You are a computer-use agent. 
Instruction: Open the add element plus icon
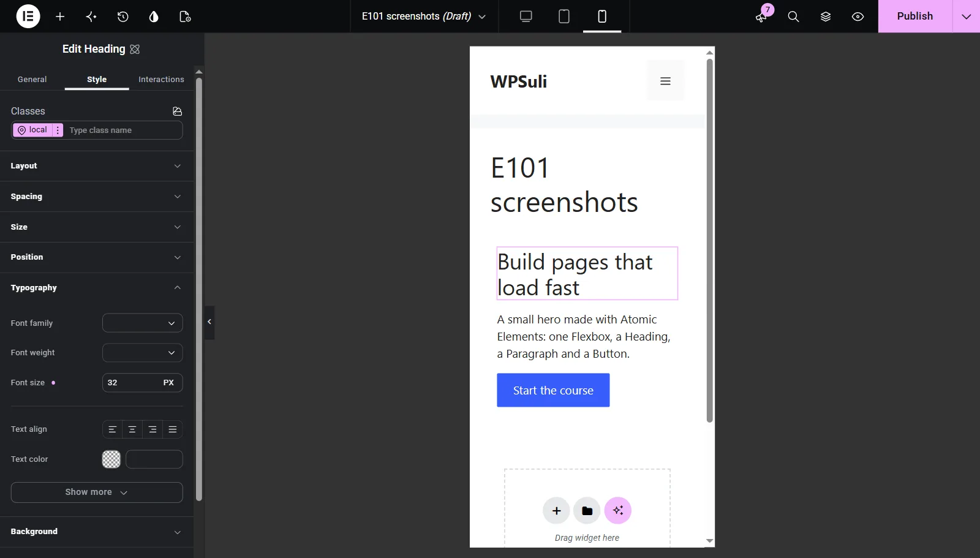pyautogui.click(x=60, y=17)
